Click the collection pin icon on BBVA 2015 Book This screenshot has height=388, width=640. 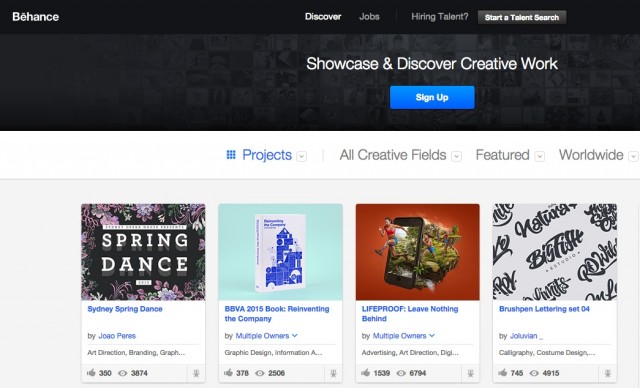pyautogui.click(x=333, y=373)
